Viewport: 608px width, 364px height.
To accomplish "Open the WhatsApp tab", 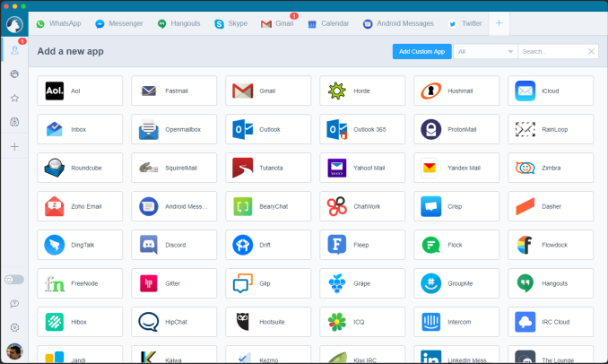I will (x=58, y=23).
